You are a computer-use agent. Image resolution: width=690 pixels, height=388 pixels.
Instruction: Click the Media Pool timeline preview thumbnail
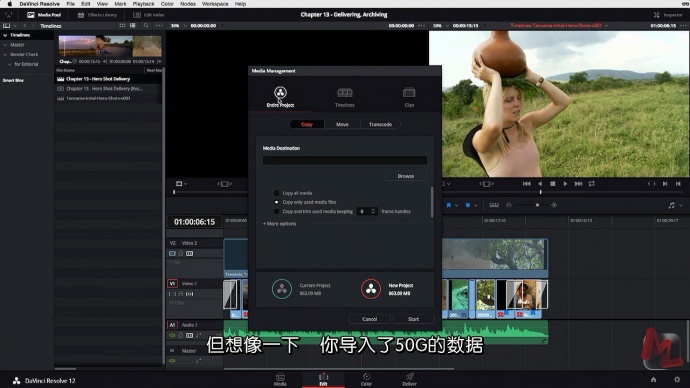[x=110, y=47]
